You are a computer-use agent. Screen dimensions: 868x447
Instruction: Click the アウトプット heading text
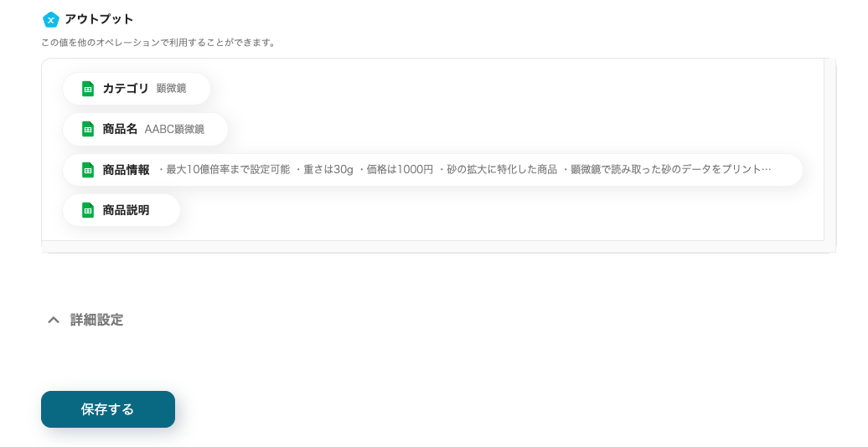pos(99,19)
